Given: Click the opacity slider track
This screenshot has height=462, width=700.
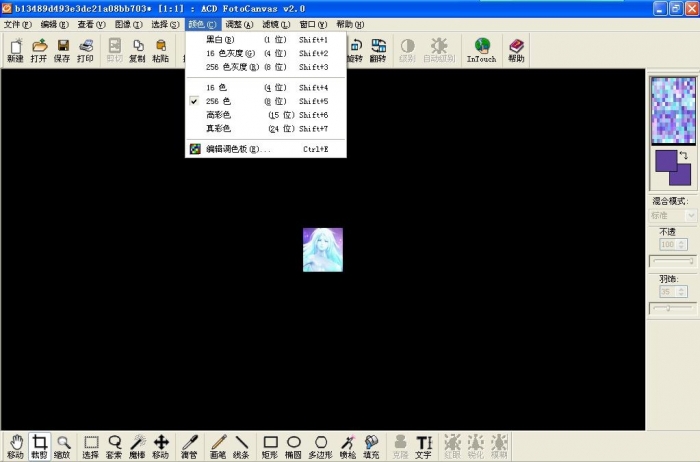Looking at the screenshot, I should pos(673,261).
